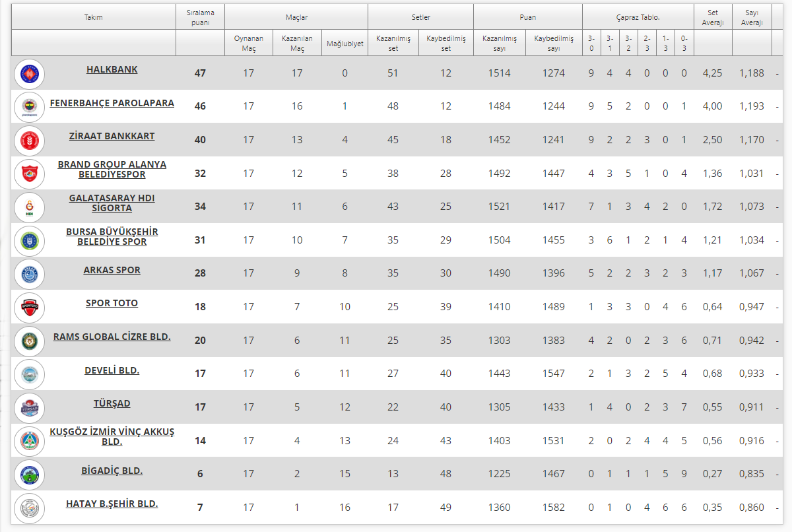
Task: Click the Spor Toto team logo
Action: click(29, 308)
